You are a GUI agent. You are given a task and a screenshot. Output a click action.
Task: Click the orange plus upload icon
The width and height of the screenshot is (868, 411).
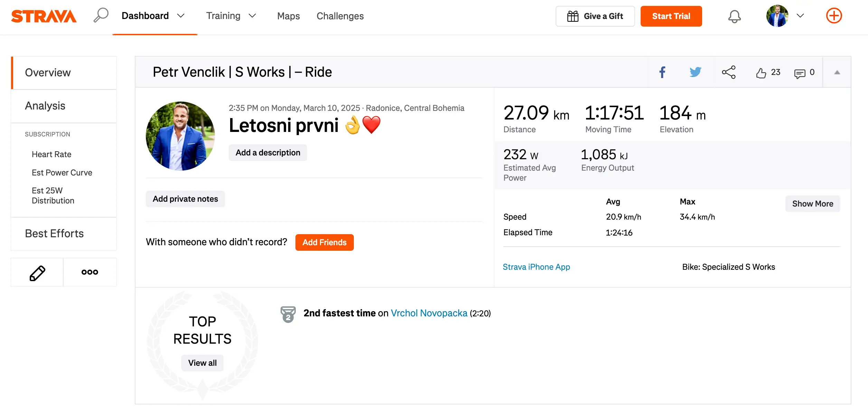tap(834, 16)
